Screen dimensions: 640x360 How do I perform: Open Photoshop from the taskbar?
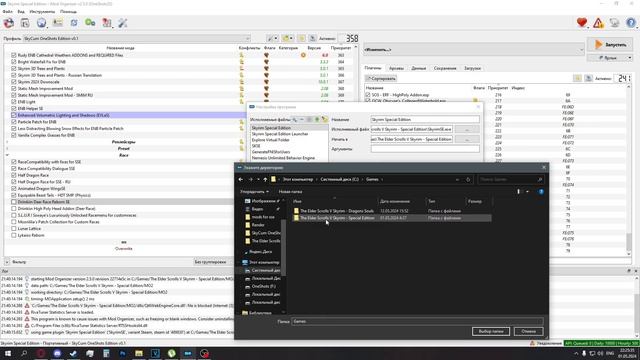[x=122, y=353]
